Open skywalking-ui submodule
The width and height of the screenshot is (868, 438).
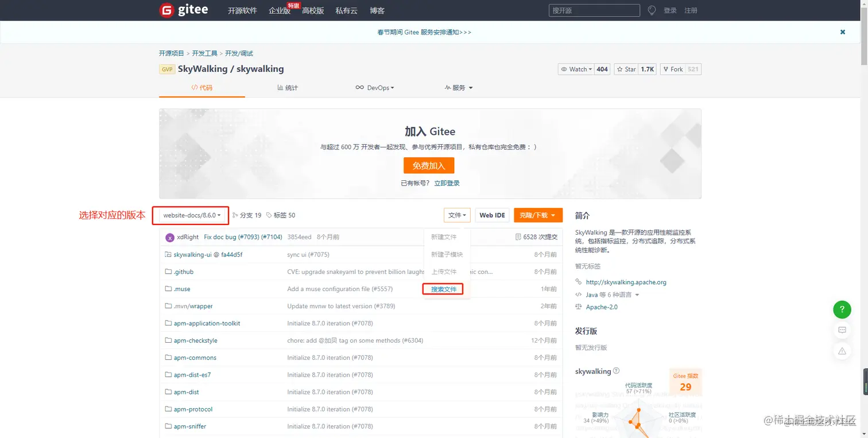(x=208, y=254)
